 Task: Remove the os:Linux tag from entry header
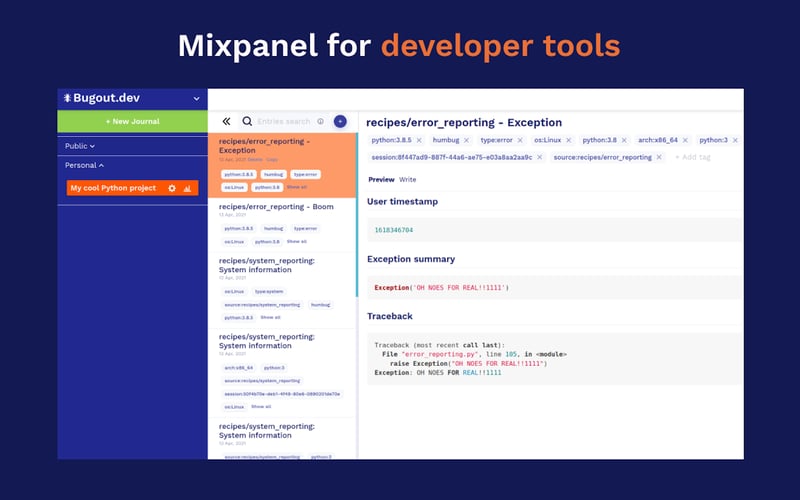[x=568, y=140]
